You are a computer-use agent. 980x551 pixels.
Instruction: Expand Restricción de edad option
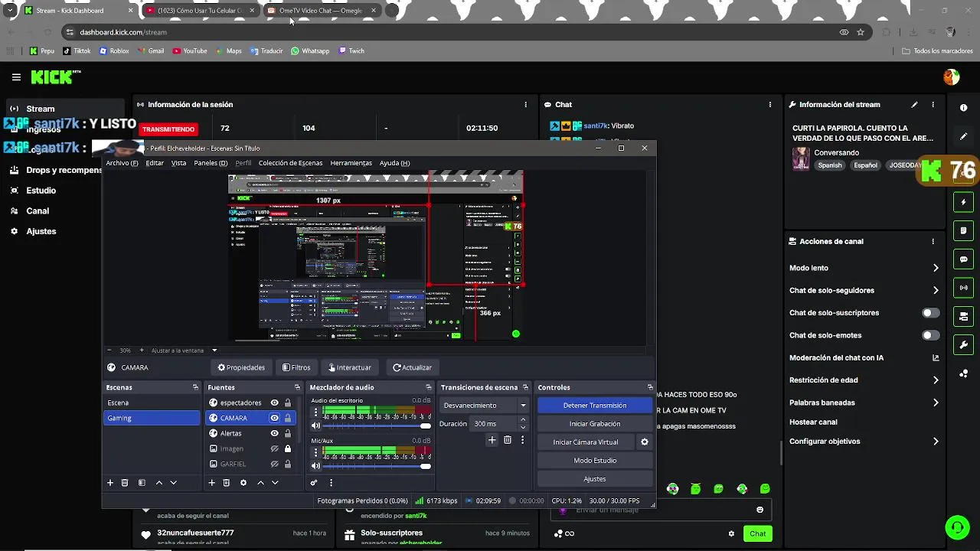click(936, 380)
